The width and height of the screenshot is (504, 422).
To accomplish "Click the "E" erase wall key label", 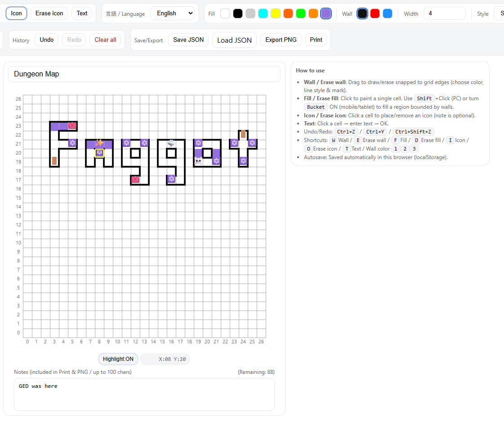I will pyautogui.click(x=358, y=140).
